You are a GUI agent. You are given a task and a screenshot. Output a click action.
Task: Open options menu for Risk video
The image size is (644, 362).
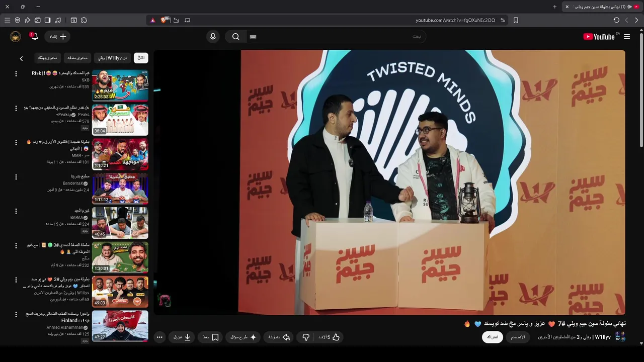tap(16, 73)
